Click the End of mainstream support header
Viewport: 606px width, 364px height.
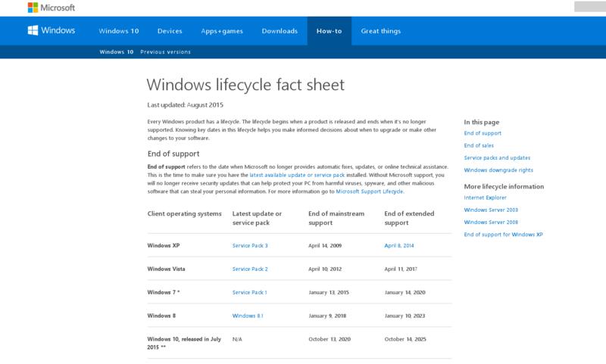336,218
